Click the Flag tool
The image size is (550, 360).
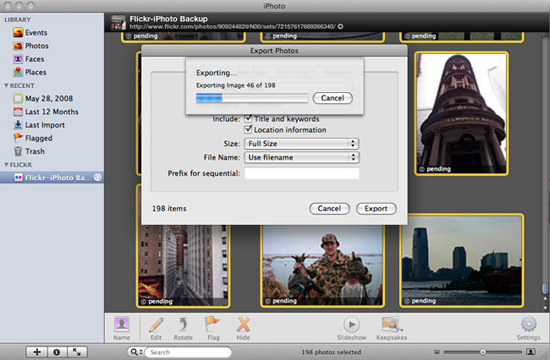[x=213, y=328]
